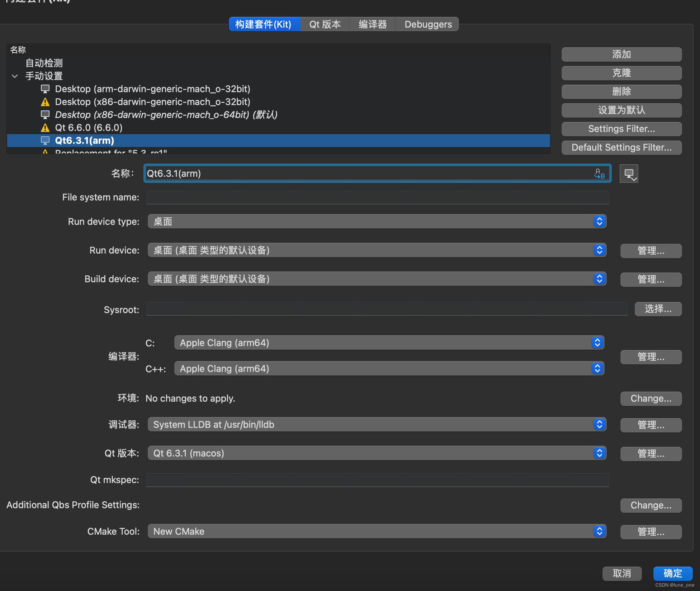Click warning icon beside Replacement for "5.3_rc1"

(x=45, y=152)
